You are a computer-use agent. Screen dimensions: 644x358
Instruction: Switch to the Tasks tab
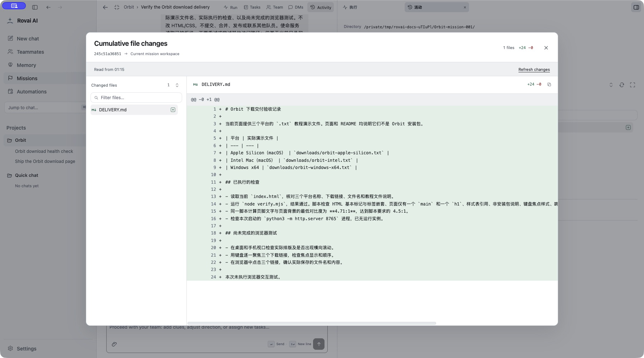coord(252,7)
